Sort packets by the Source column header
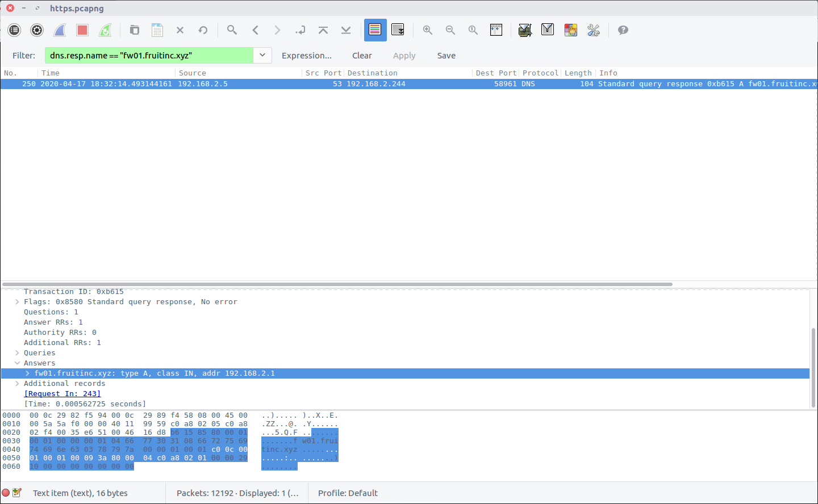Screen dimensions: 818x504 point(193,73)
